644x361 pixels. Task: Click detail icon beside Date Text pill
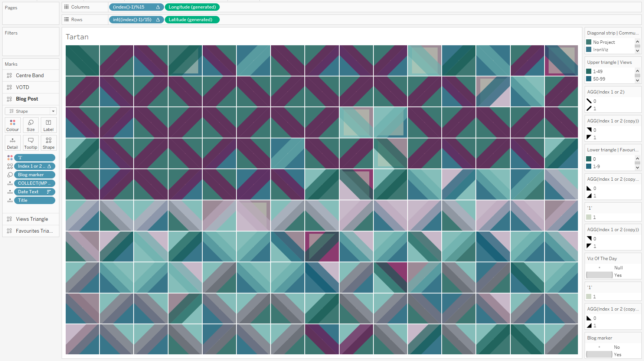click(10, 192)
